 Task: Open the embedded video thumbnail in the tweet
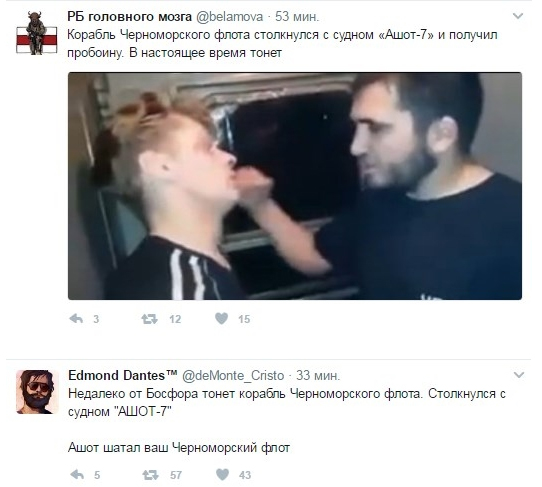point(295,186)
